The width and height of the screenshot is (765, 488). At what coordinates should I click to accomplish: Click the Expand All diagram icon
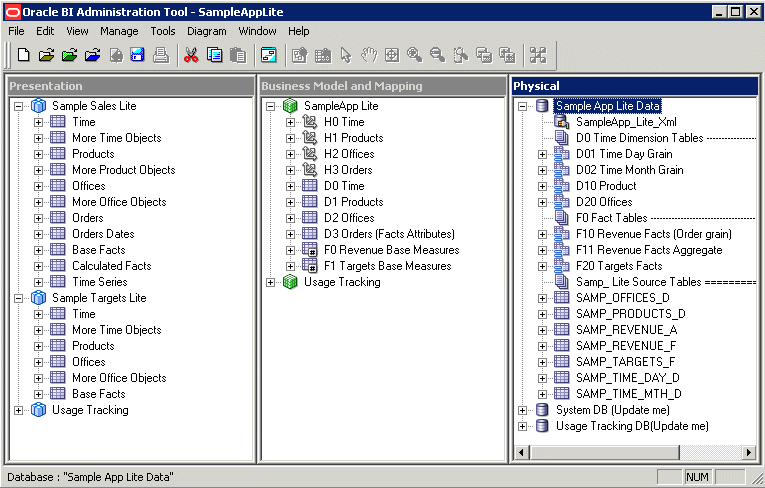coord(507,55)
